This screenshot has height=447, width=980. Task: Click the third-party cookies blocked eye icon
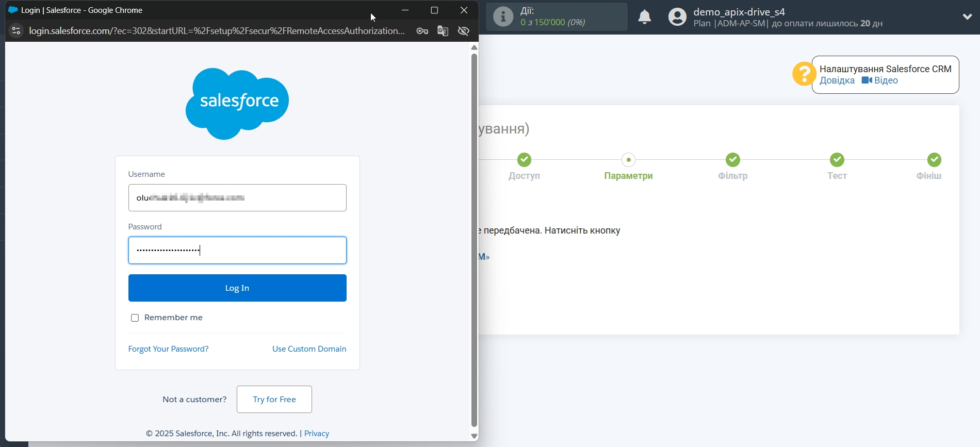tap(463, 31)
